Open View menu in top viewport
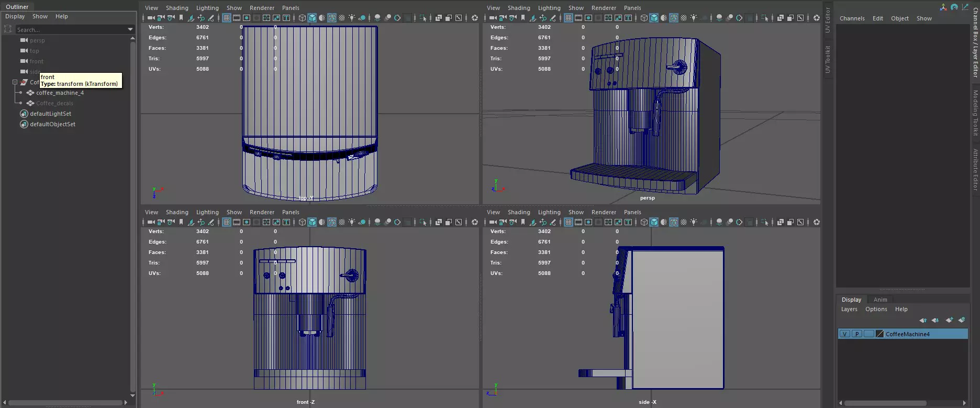980x408 pixels. [x=151, y=8]
